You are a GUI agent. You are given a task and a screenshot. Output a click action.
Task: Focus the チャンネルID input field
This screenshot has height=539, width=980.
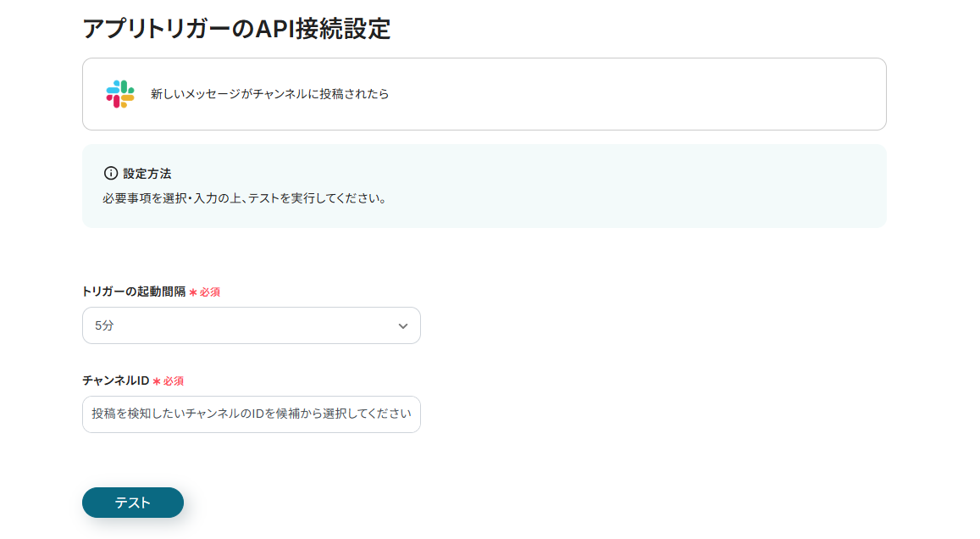tap(251, 414)
